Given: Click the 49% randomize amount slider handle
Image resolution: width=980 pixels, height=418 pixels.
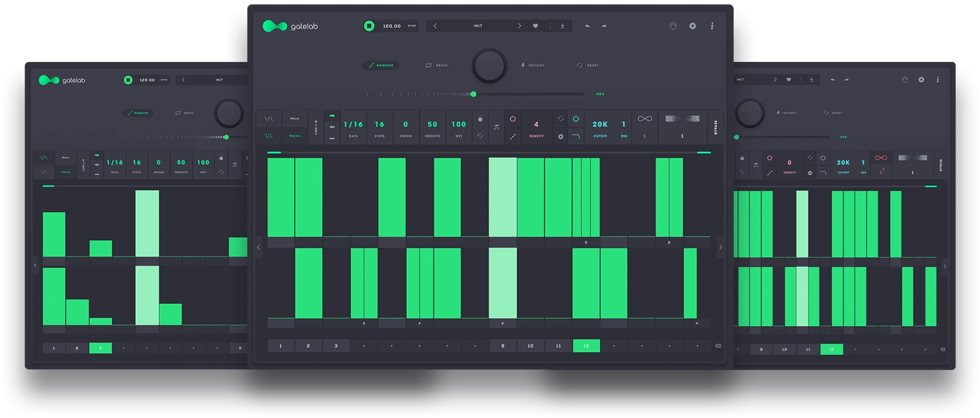Looking at the screenshot, I should 473,94.
